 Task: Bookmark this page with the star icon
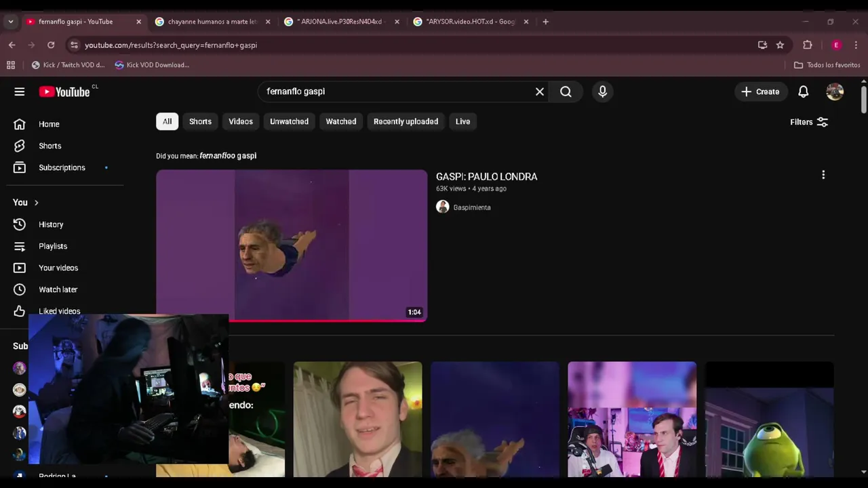pyautogui.click(x=780, y=45)
